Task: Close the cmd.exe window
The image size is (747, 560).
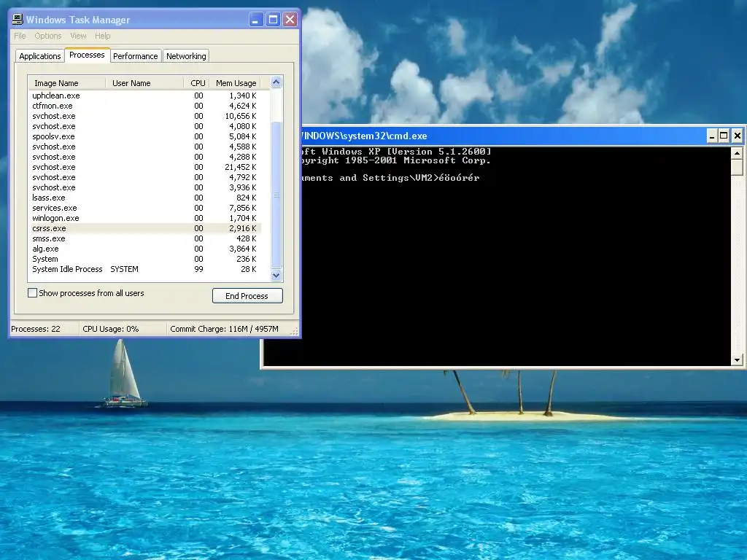Action: tap(737, 136)
